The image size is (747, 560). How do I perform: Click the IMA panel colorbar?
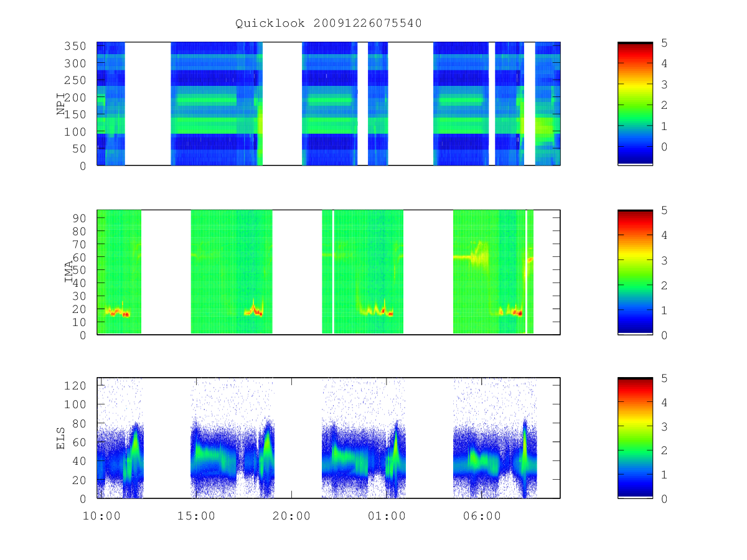point(635,273)
